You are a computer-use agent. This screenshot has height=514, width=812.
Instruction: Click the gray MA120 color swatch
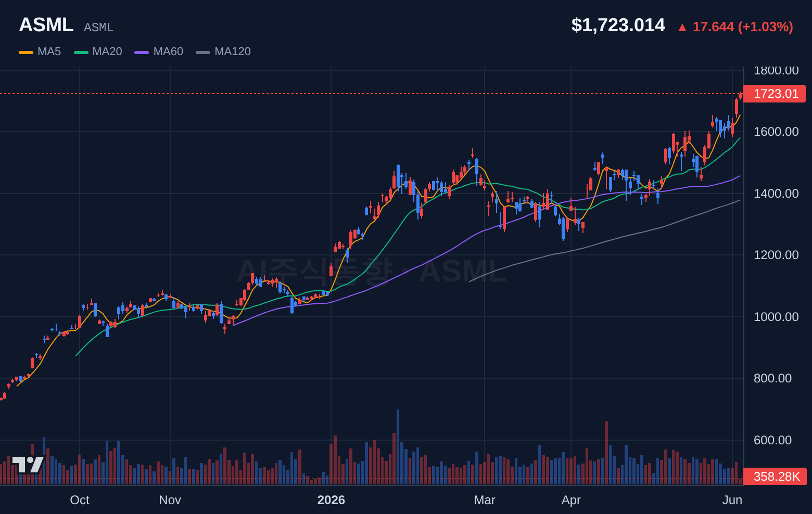(203, 52)
